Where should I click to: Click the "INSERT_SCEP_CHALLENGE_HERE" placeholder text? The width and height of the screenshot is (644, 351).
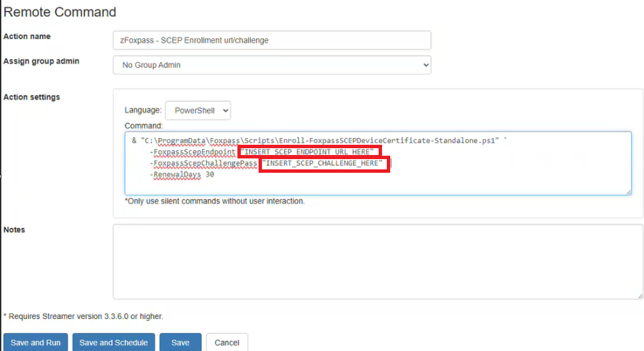(323, 163)
